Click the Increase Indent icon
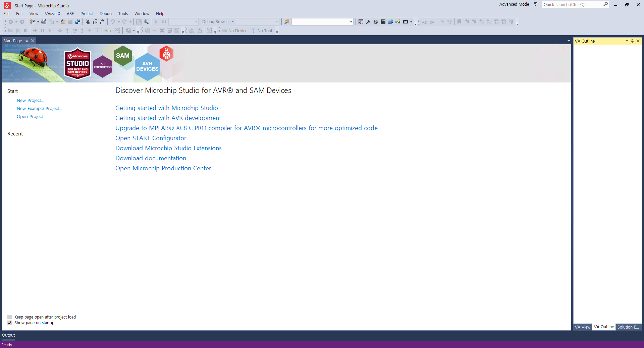This screenshot has height=348, width=644. [432, 22]
